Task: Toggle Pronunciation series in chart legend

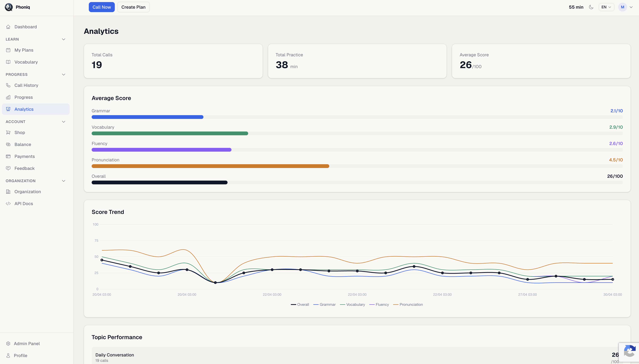Action: [408, 305]
